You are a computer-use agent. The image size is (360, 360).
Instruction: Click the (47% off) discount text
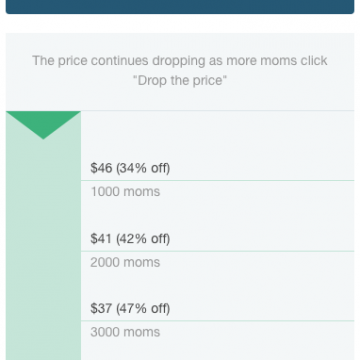(143, 308)
